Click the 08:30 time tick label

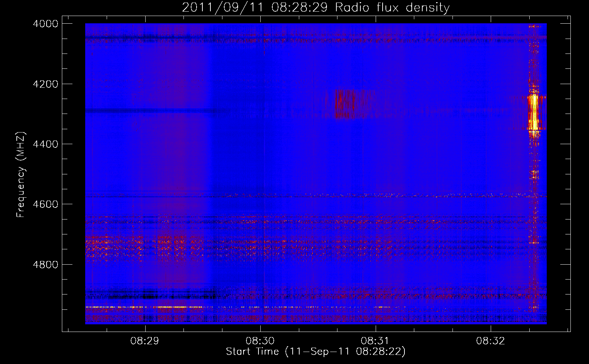[260, 341]
